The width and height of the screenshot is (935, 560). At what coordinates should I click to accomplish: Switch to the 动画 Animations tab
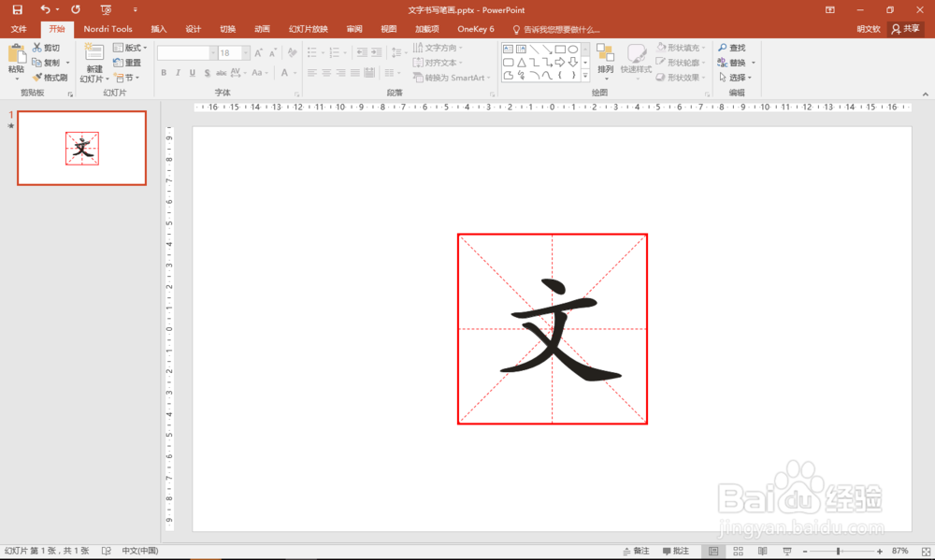(x=263, y=29)
